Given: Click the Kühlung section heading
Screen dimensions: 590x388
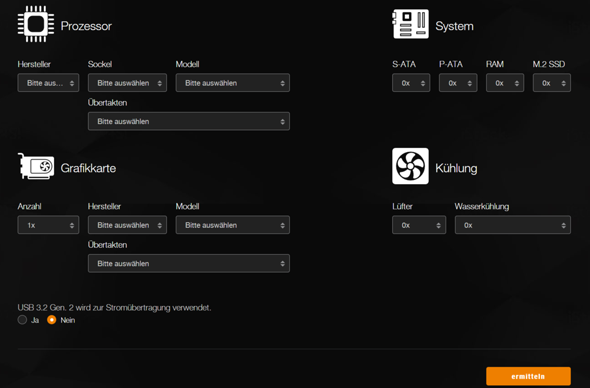Looking at the screenshot, I should [456, 168].
